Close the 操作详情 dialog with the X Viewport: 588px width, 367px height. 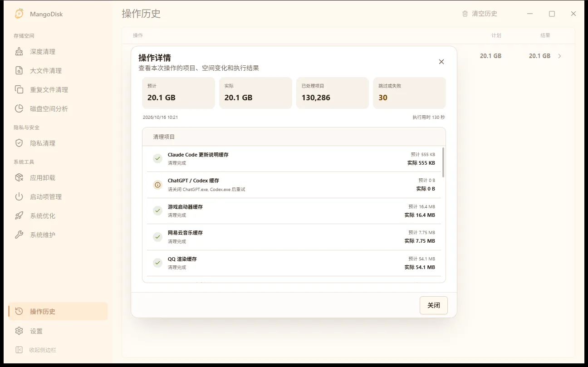[x=441, y=62]
